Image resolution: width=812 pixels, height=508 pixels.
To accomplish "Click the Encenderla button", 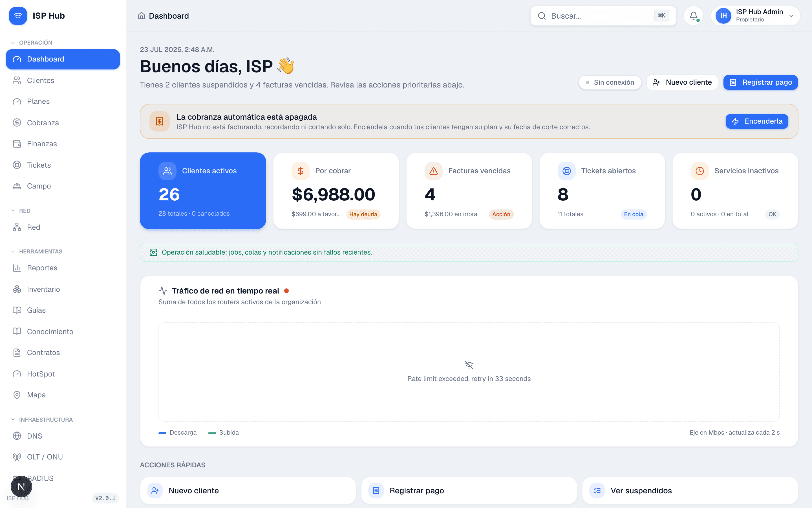I will tap(757, 121).
